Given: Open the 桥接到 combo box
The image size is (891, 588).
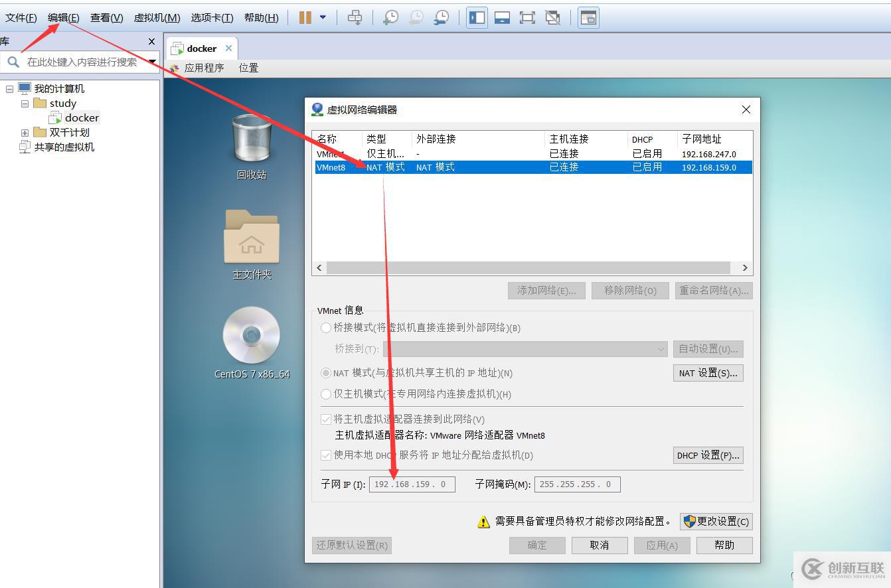Looking at the screenshot, I should coord(525,349).
